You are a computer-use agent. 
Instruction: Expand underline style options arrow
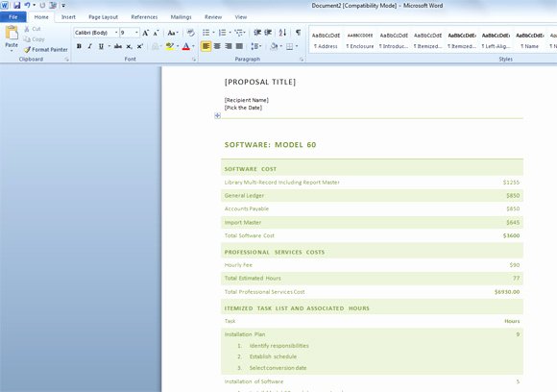(109, 46)
